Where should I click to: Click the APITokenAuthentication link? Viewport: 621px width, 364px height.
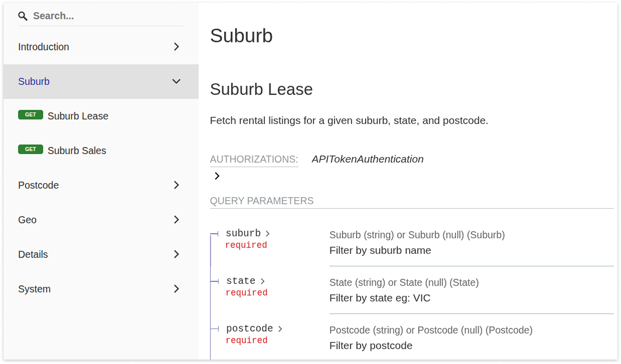click(x=367, y=159)
